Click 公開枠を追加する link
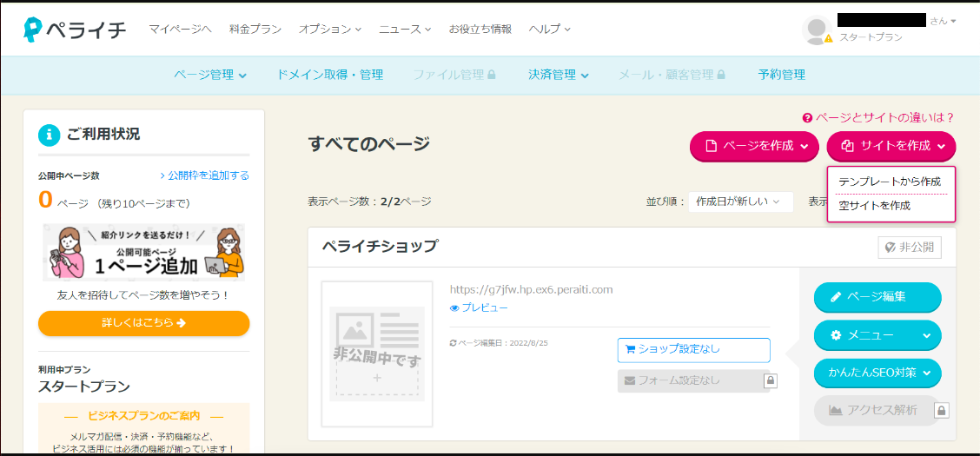The image size is (980, 456). coord(204,175)
